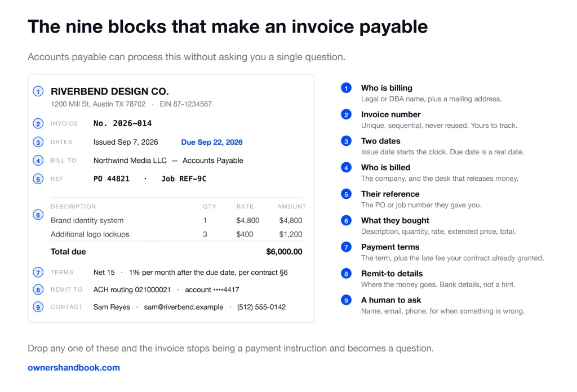
Task: Click the RIVERBEND DESIGN CO. company name
Action: coord(110,91)
